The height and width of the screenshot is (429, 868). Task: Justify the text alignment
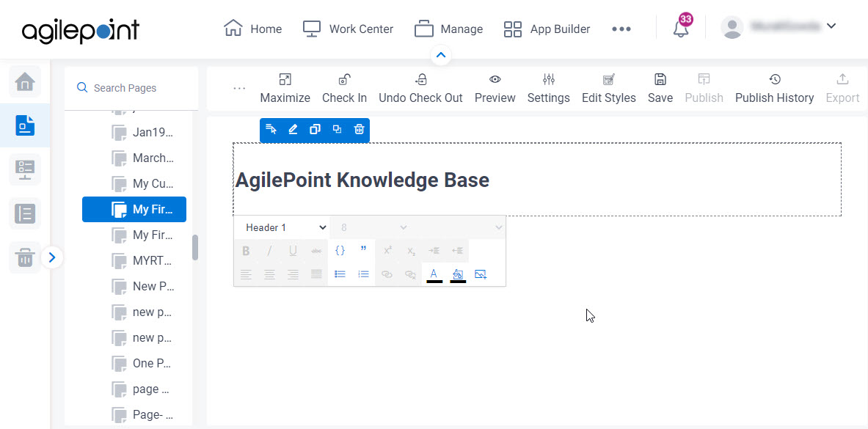tap(316, 274)
